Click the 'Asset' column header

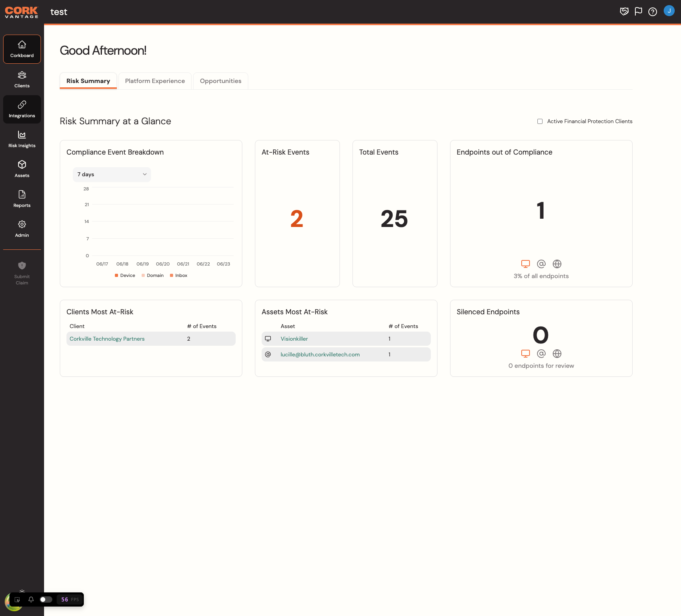(288, 326)
